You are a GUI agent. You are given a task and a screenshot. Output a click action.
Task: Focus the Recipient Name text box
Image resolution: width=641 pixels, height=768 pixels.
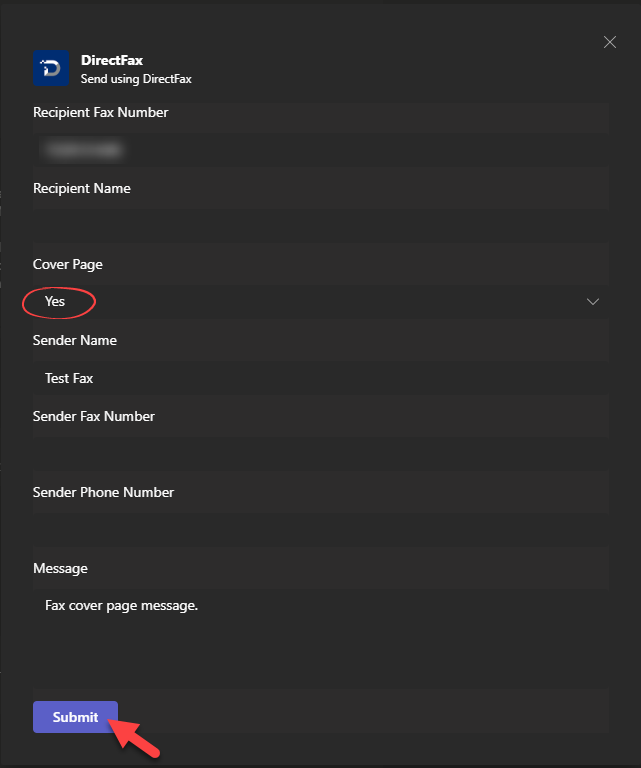(x=320, y=226)
